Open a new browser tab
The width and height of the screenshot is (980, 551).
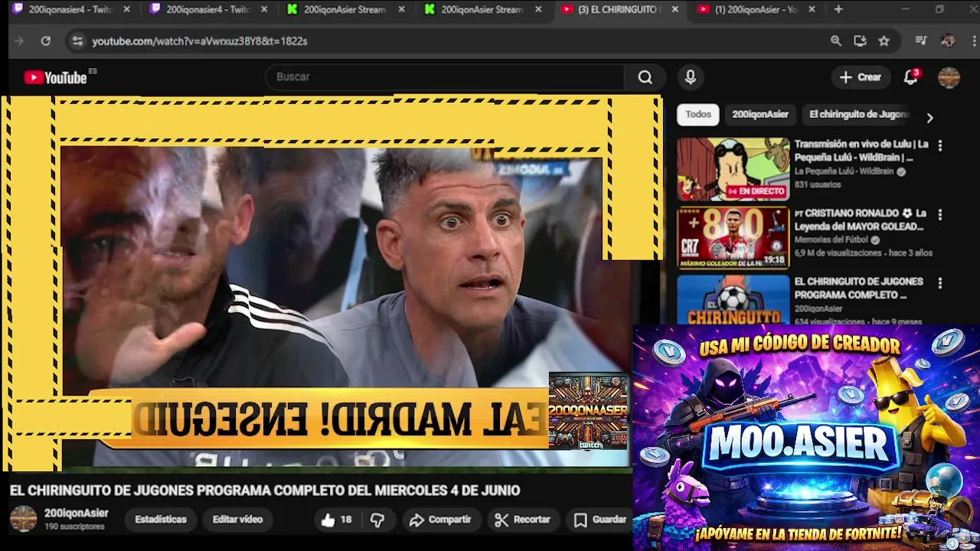[838, 9]
